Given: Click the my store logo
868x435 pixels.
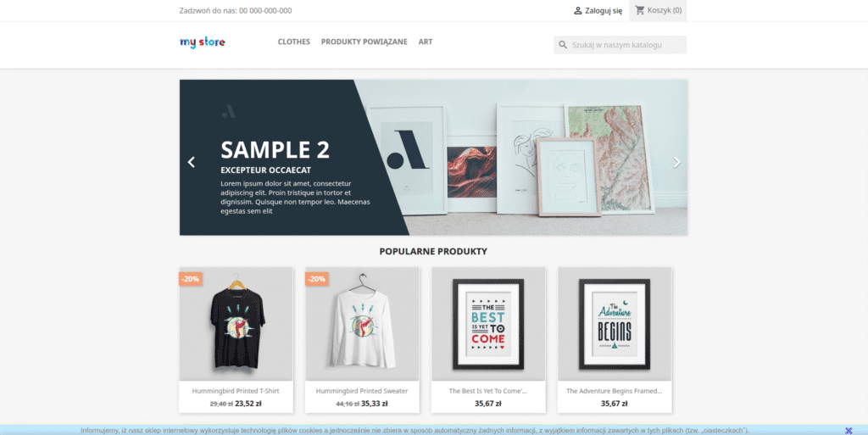Looking at the screenshot, I should (x=203, y=42).
